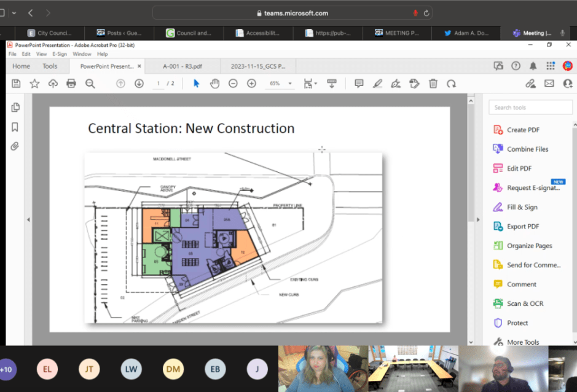Click the Delete trash icon
The image size is (577, 392).
click(433, 84)
